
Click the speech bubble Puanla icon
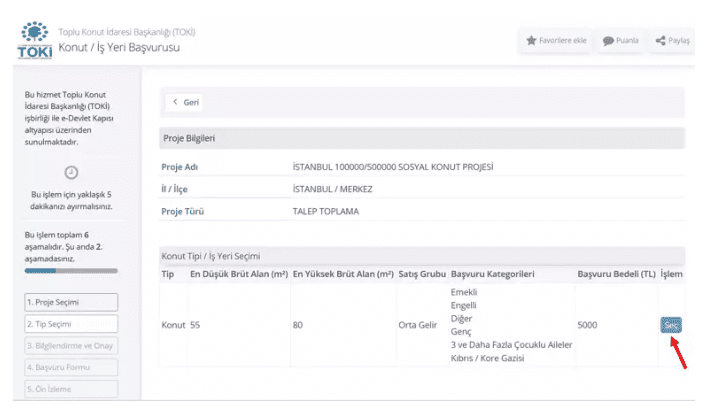[609, 41]
